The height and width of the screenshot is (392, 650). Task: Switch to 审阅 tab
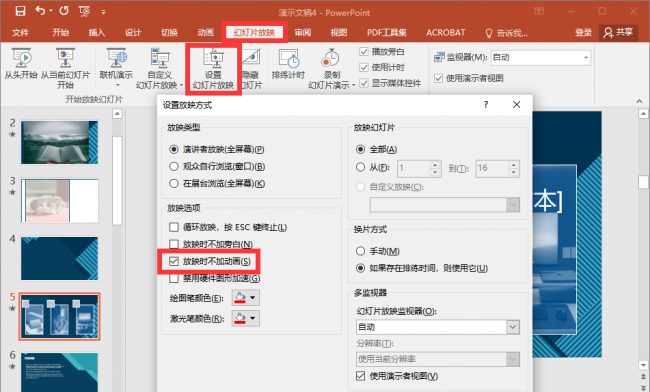click(303, 33)
